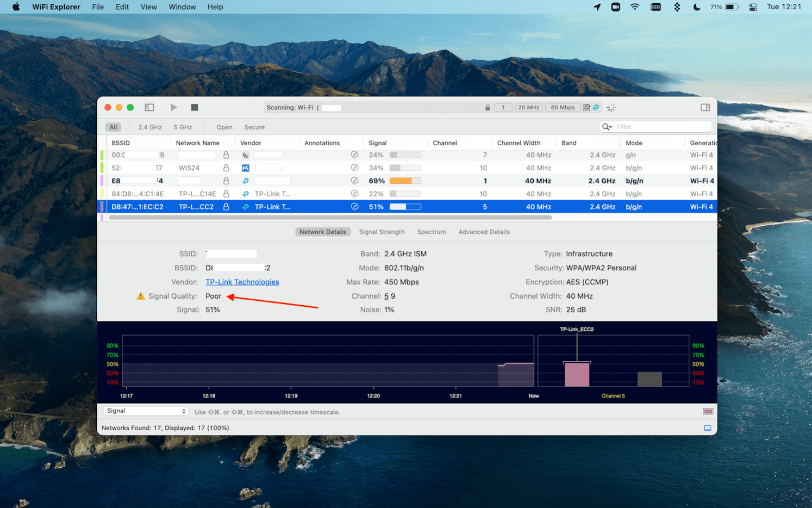
Task: Filter networks by 5 GHz band
Action: (x=183, y=127)
